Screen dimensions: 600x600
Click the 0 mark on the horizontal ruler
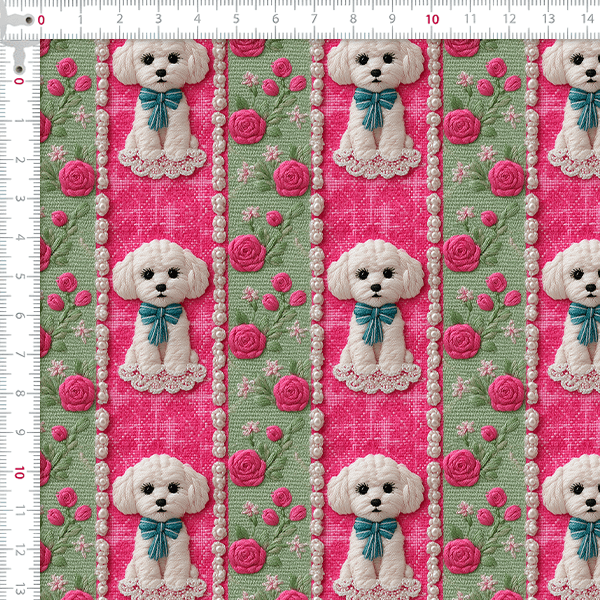(41, 18)
